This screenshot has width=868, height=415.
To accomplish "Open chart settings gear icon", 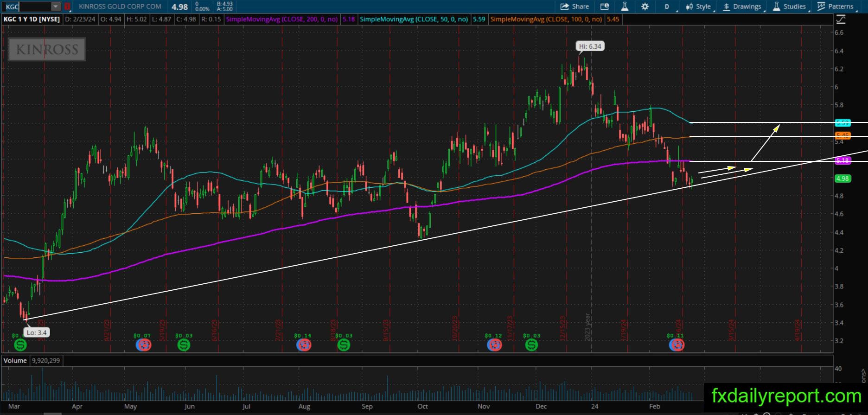I will coord(645,6).
